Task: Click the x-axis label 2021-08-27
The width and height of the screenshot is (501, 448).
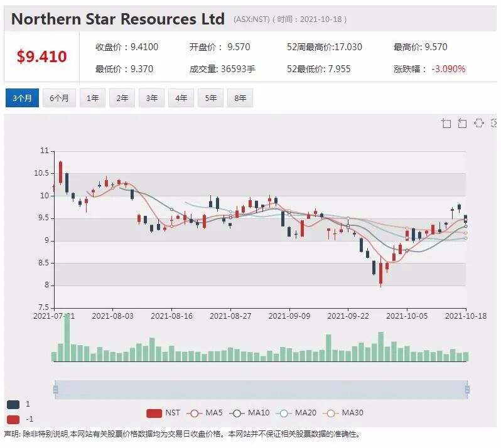Action: 230,316
